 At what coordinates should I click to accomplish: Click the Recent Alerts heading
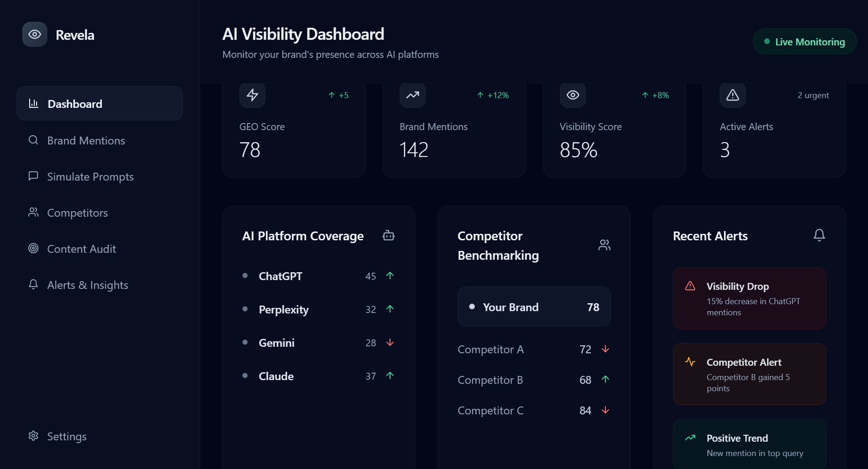(x=710, y=236)
